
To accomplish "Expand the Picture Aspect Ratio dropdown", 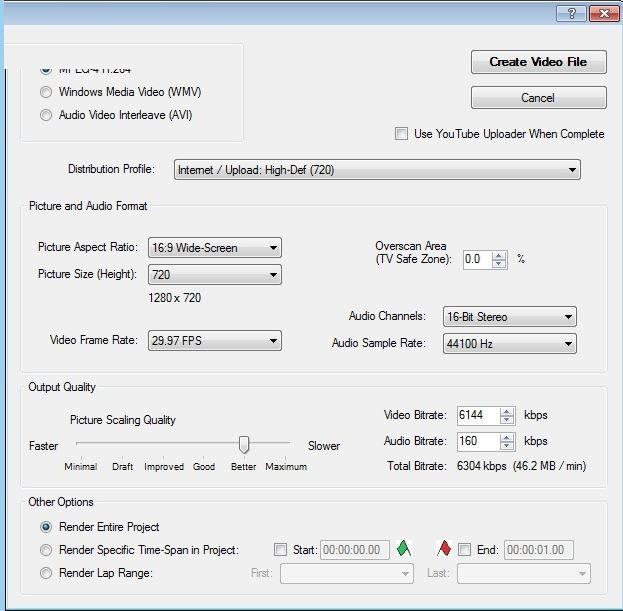I will pos(214,248).
